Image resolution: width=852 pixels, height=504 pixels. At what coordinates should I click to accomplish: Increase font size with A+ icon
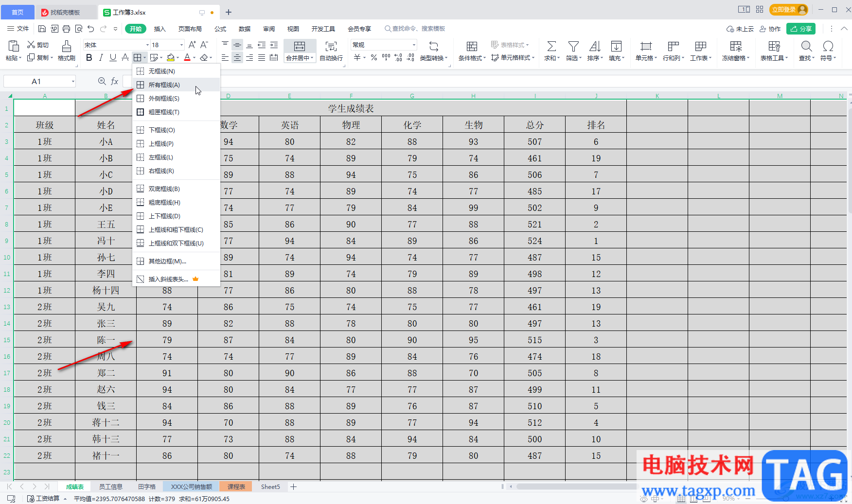point(192,45)
